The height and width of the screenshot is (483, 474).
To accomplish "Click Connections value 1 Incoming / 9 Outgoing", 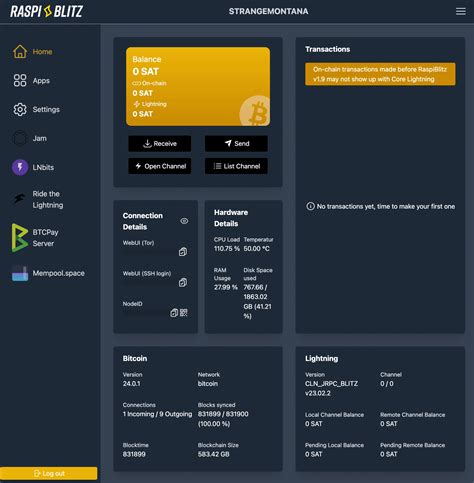I will coord(157,414).
